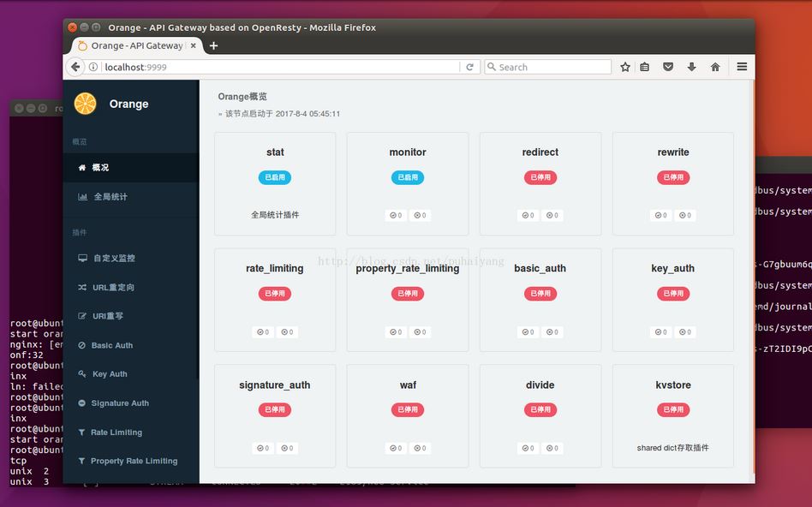
Task: Click the circle icon beside Signature Auth
Action: click(82, 403)
